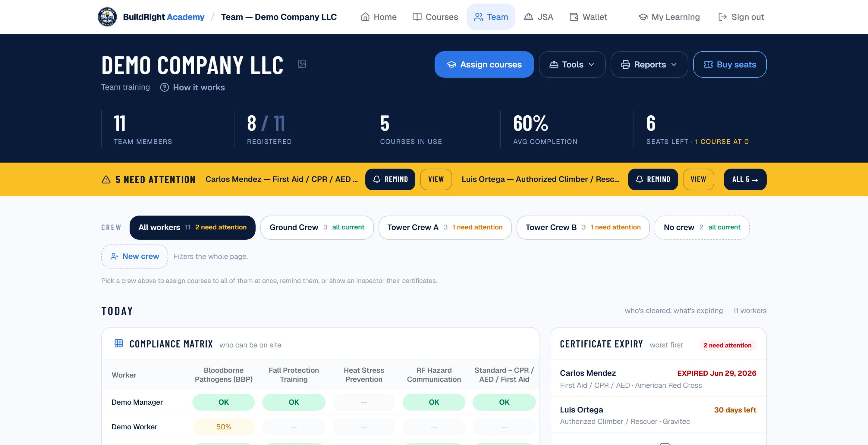Click the My Learning graduation cap icon
The width and height of the screenshot is (868, 445).
643,17
